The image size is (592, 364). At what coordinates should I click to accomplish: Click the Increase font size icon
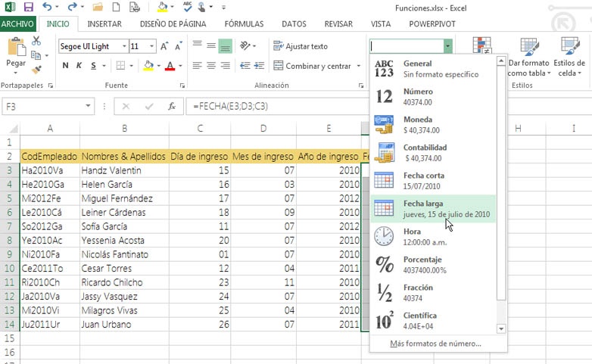[x=162, y=46]
